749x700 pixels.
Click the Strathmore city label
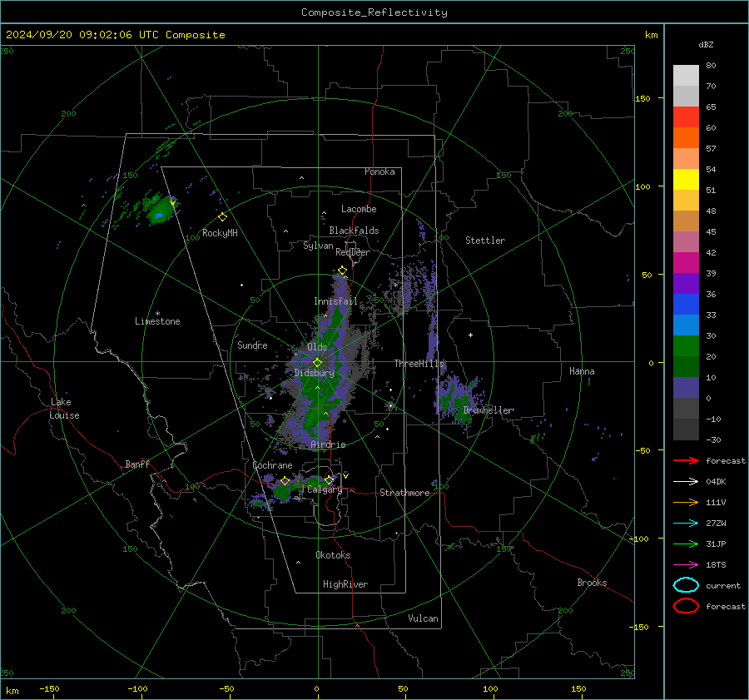point(404,493)
